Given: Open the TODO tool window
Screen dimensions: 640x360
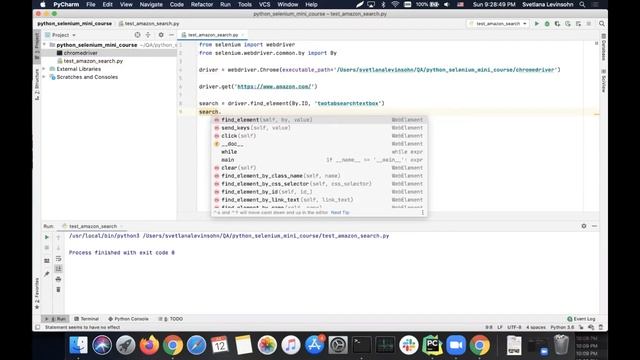Looking at the screenshot, I should (171, 319).
